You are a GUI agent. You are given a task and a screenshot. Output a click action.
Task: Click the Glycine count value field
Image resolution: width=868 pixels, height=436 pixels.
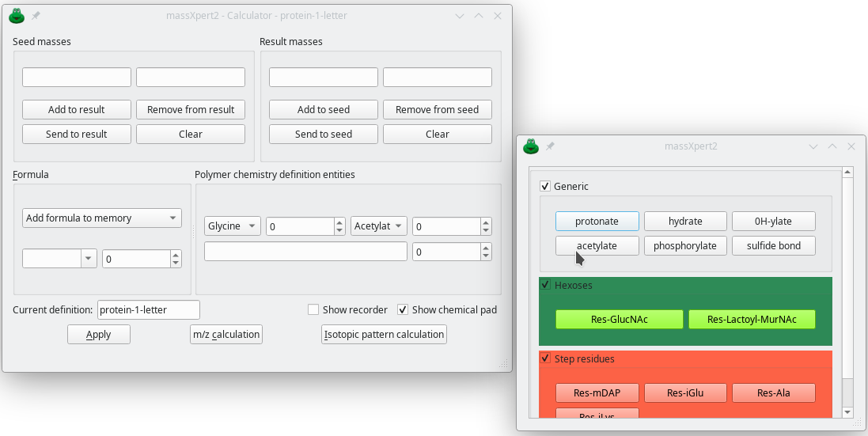300,226
